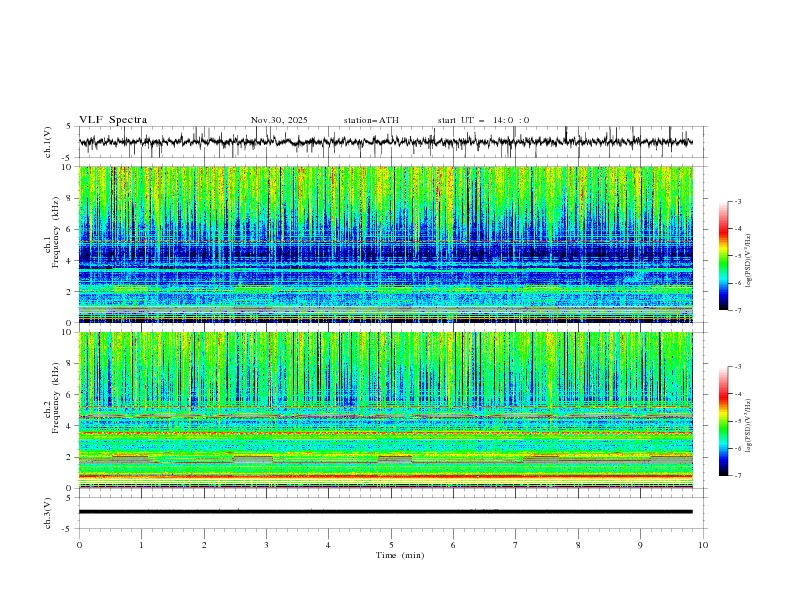The image size is (792, 612).
Task: Click the '6' kHz tick on ch.2 axis
Action: (x=70, y=394)
